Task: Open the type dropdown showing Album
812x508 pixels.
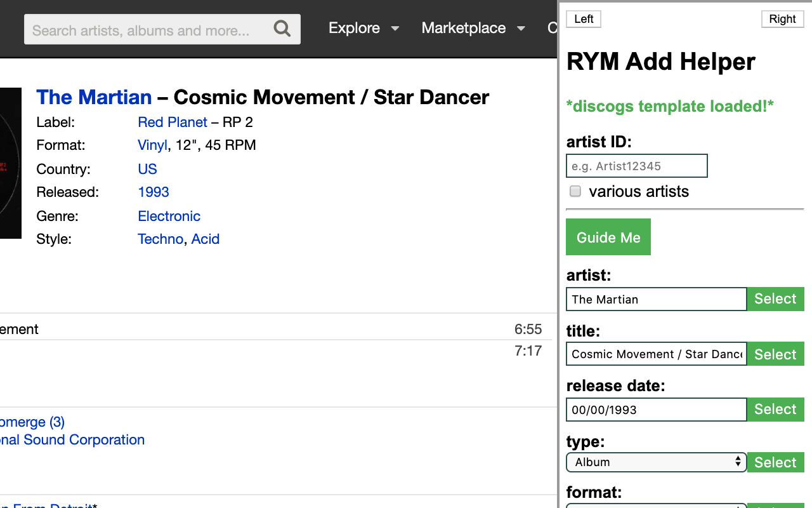Action: 657,462
